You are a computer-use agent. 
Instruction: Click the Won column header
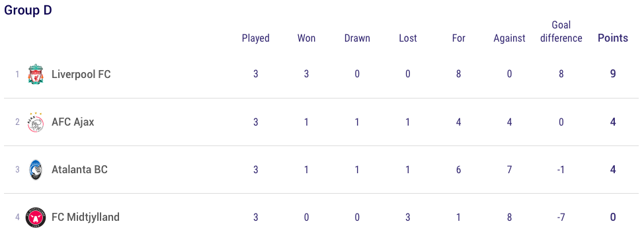[x=306, y=38]
